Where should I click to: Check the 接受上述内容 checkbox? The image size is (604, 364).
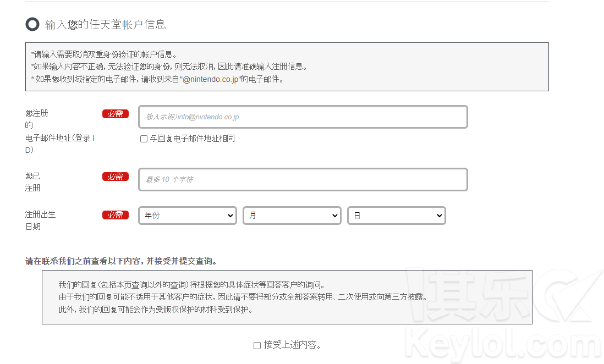[x=257, y=345]
